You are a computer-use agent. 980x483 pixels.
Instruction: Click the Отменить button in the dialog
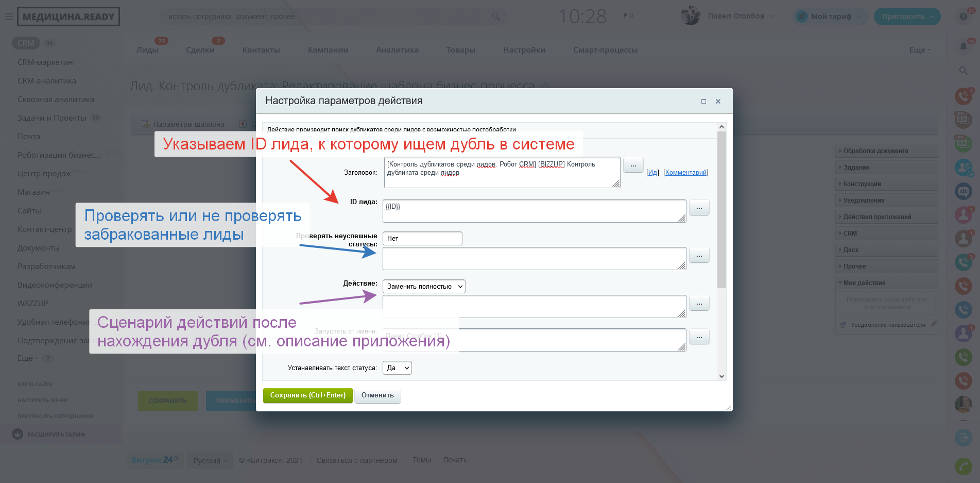pyautogui.click(x=377, y=395)
